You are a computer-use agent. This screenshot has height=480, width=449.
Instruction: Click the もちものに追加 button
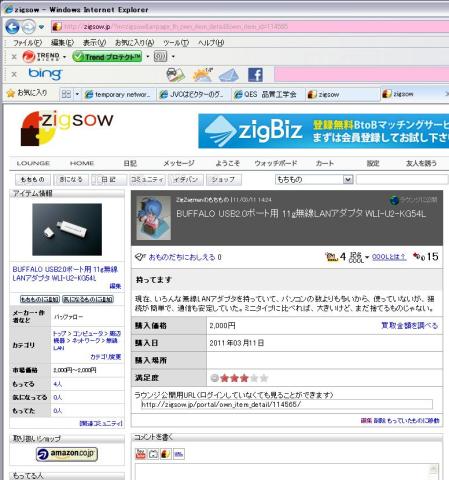point(40,299)
